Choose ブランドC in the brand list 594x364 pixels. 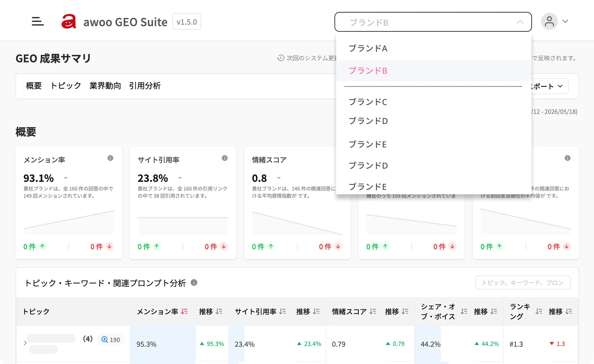point(433,102)
